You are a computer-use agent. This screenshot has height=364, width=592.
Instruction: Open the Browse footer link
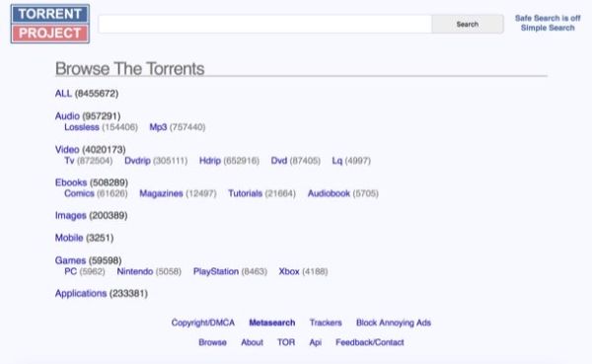212,342
